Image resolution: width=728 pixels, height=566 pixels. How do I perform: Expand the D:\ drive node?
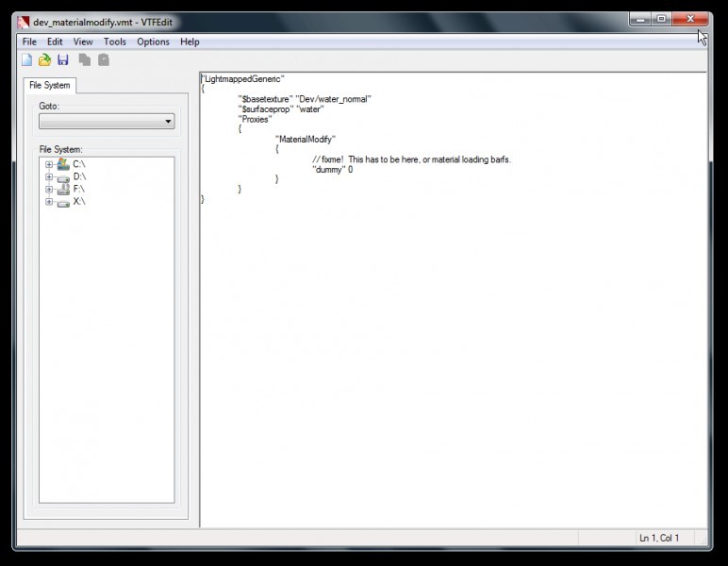pyautogui.click(x=49, y=177)
